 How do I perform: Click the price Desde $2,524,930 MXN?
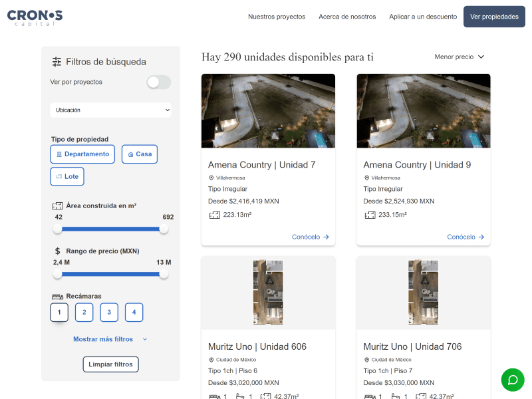(x=398, y=201)
